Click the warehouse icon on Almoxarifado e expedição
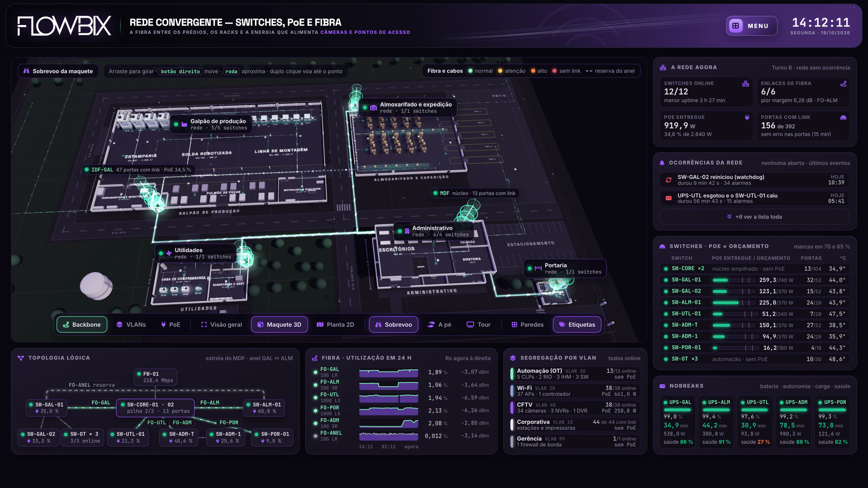This screenshot has width=868, height=488. coord(373,108)
